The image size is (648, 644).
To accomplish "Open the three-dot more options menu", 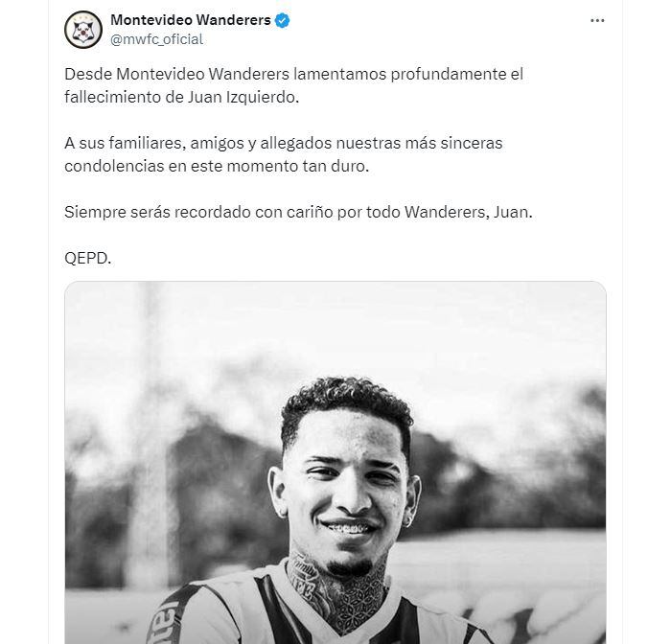I will pos(597,21).
